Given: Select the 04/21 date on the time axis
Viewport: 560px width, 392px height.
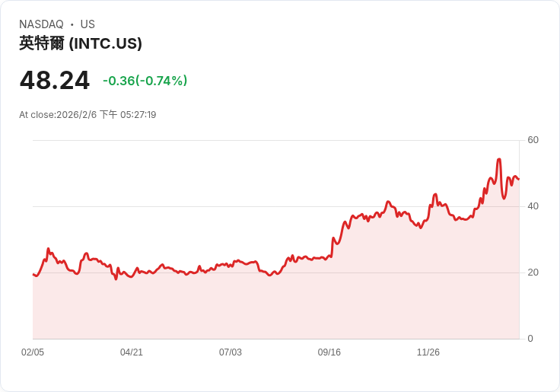Looking at the screenshot, I should click(132, 352).
